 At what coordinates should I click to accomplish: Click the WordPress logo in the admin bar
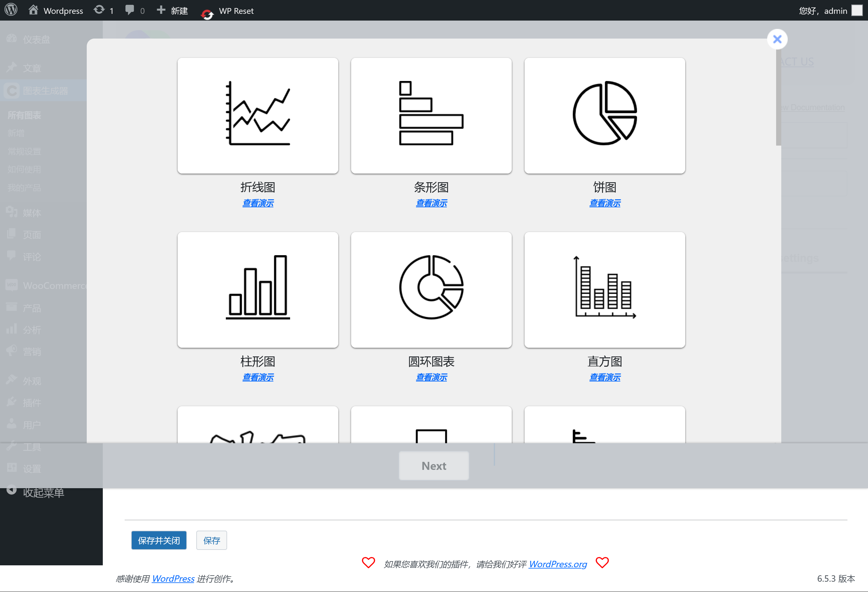[11, 10]
